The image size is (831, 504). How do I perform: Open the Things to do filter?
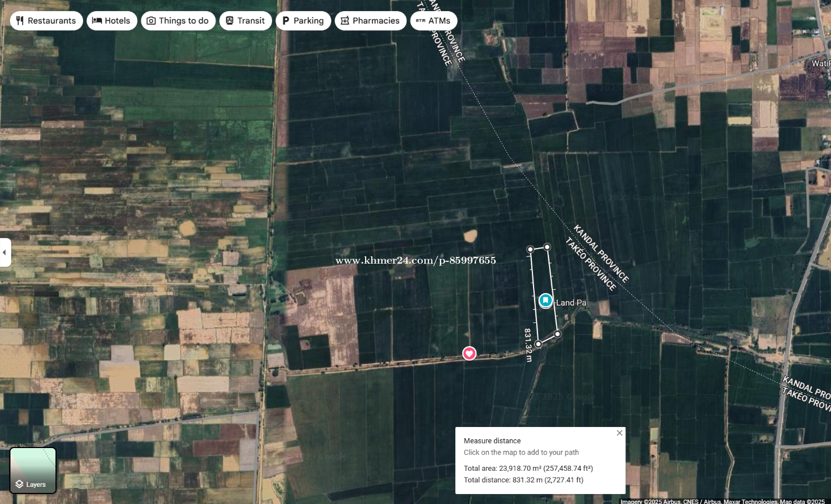178,21
